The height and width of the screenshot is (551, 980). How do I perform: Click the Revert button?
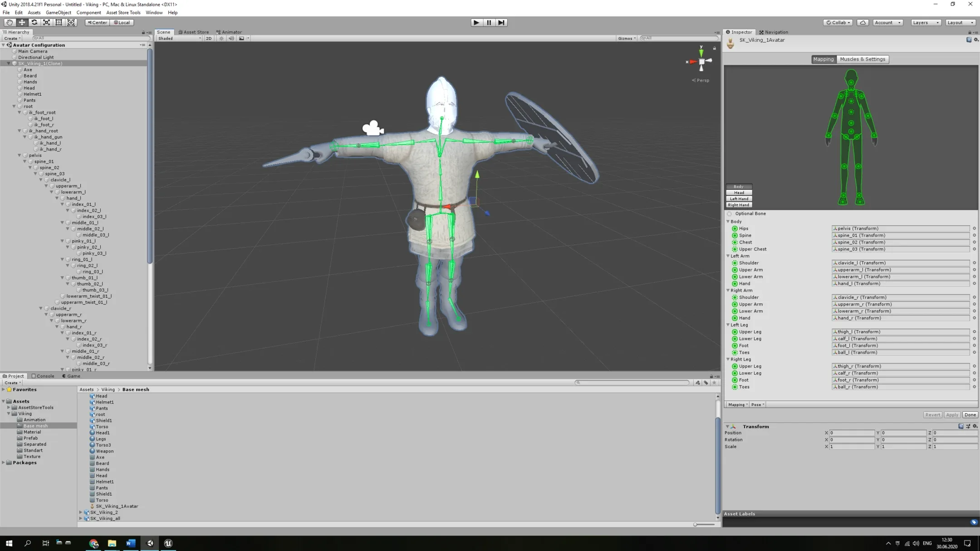point(932,415)
